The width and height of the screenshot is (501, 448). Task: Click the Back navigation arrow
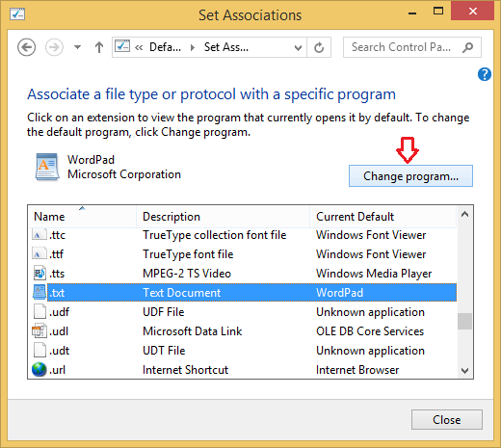[26, 47]
